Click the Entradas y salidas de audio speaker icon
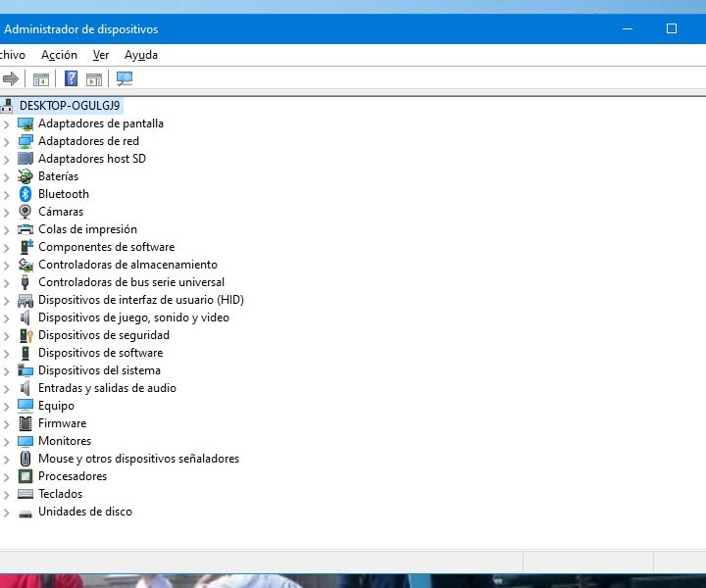This screenshot has height=588, width=706. pyautogui.click(x=25, y=388)
